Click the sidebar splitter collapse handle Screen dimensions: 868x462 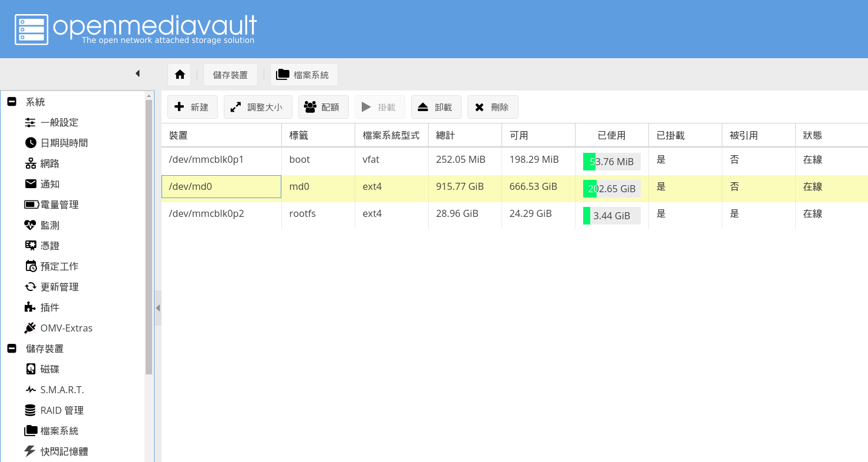pos(157,308)
